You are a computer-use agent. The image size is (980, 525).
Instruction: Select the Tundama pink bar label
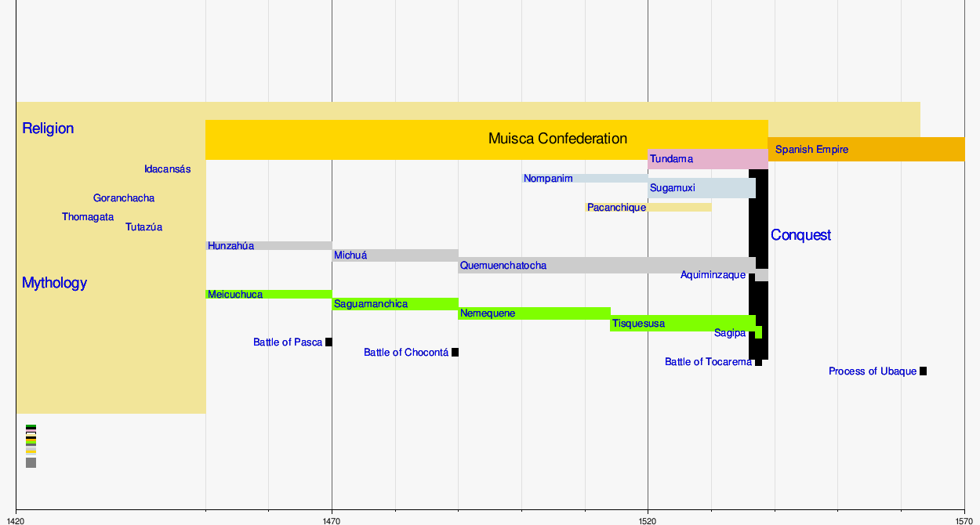671,159
